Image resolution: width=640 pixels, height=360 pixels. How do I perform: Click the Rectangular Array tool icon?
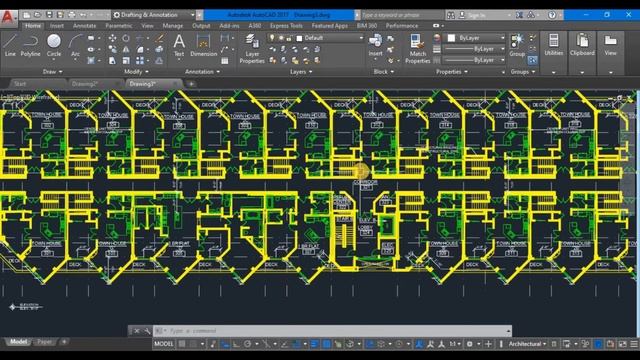(140, 60)
